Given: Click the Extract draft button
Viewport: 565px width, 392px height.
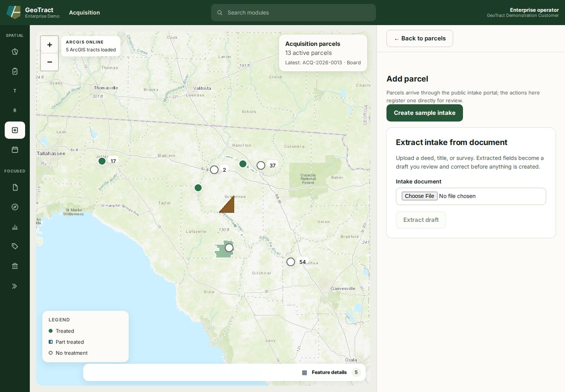Looking at the screenshot, I should (x=421, y=220).
